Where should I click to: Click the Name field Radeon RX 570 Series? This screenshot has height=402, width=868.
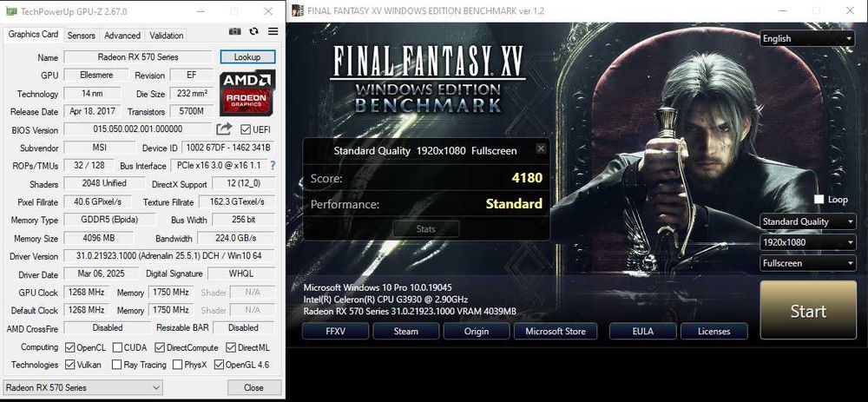click(138, 56)
